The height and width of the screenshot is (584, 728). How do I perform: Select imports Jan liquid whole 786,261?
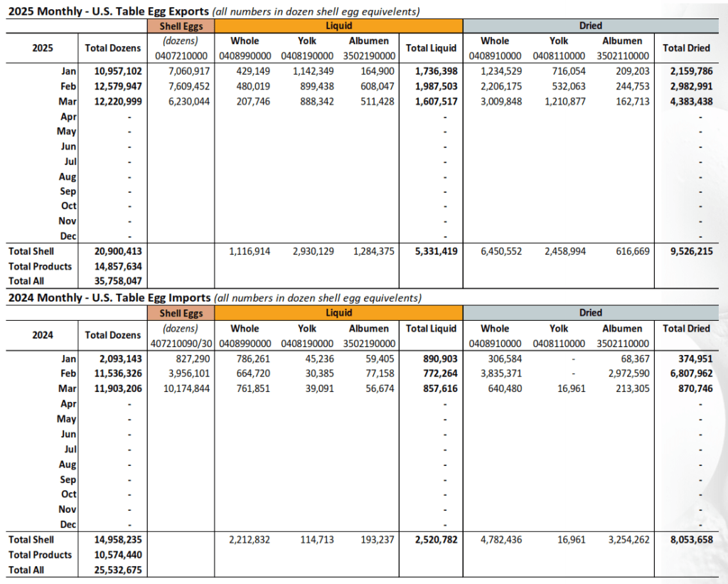pyautogui.click(x=253, y=359)
